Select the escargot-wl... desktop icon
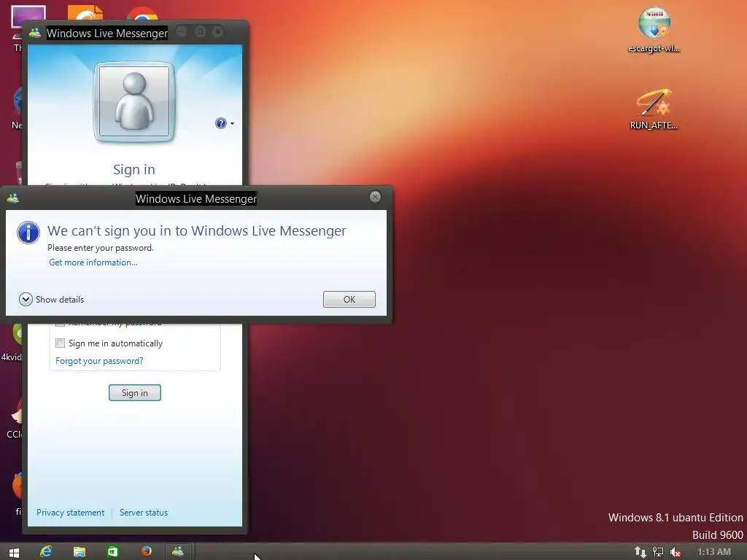 [654, 29]
